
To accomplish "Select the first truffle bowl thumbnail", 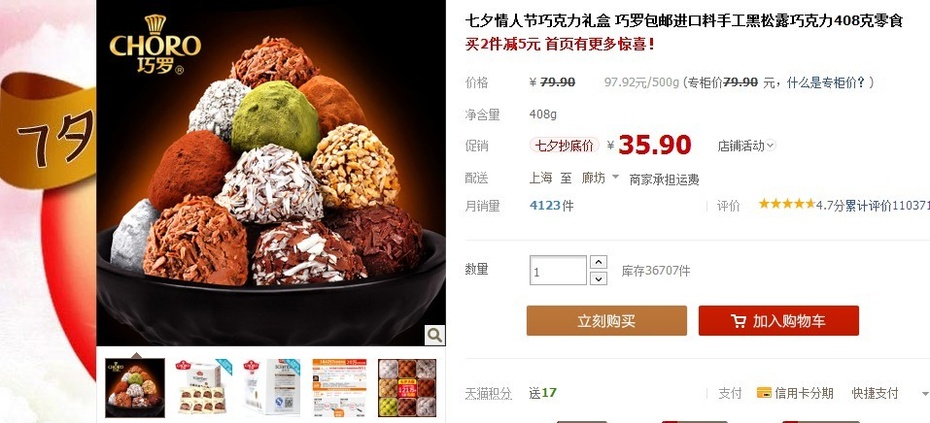I will (x=135, y=387).
